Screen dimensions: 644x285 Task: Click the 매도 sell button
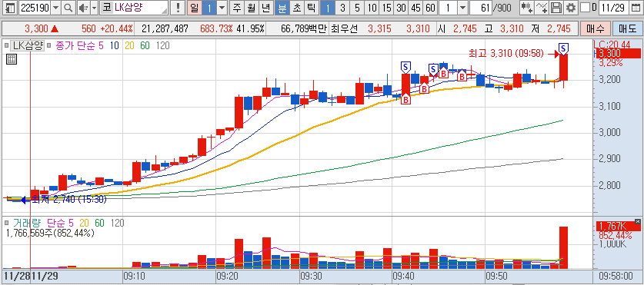click(628, 28)
